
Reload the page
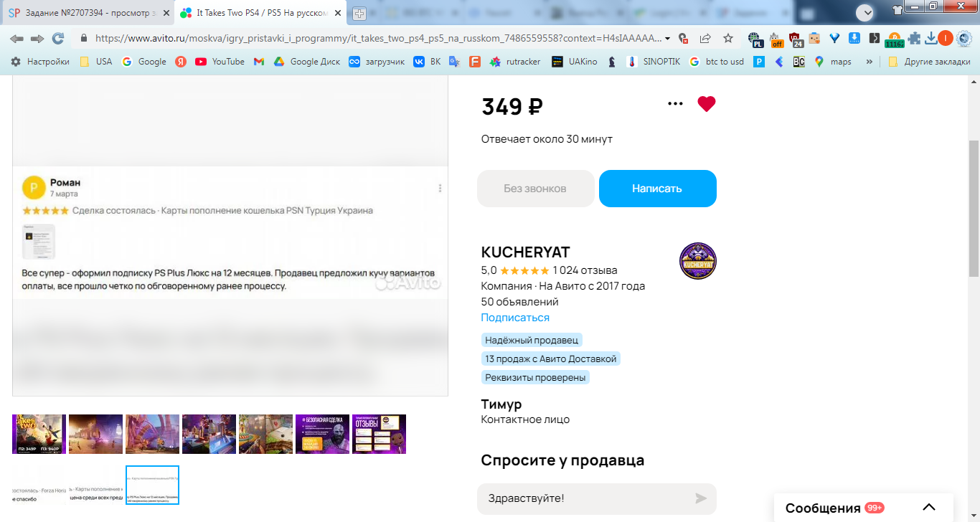click(x=58, y=38)
